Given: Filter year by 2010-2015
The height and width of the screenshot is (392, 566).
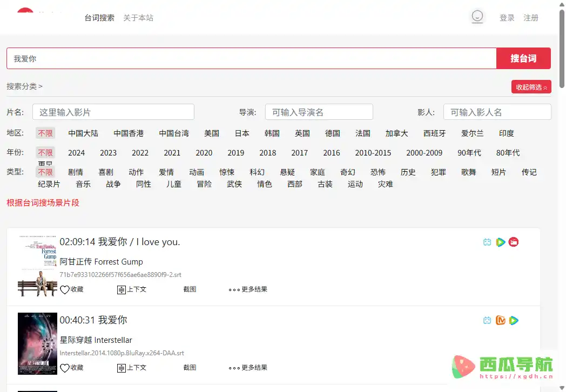Looking at the screenshot, I should point(373,153).
